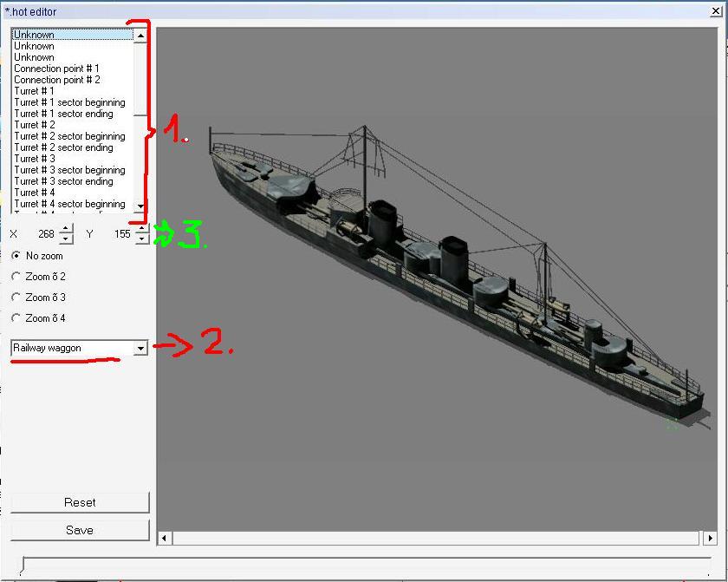Select the No zoom radio option
This screenshot has width=728, height=582.
(37, 256)
